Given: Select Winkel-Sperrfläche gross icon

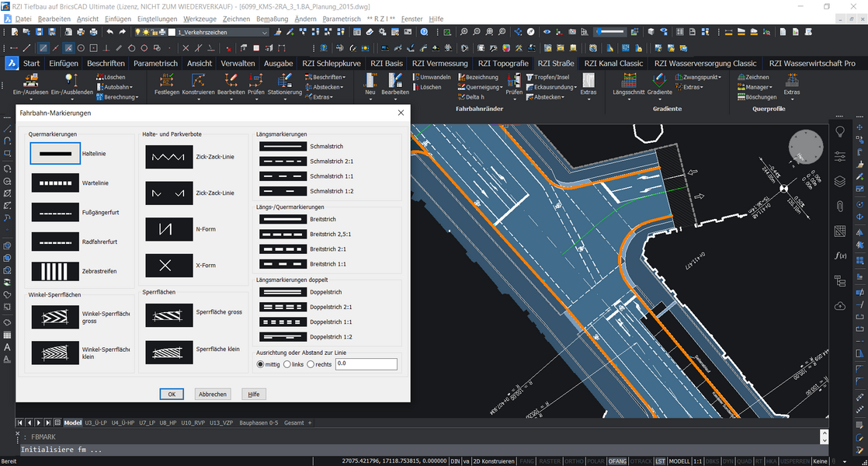Looking at the screenshot, I should coord(55,317).
